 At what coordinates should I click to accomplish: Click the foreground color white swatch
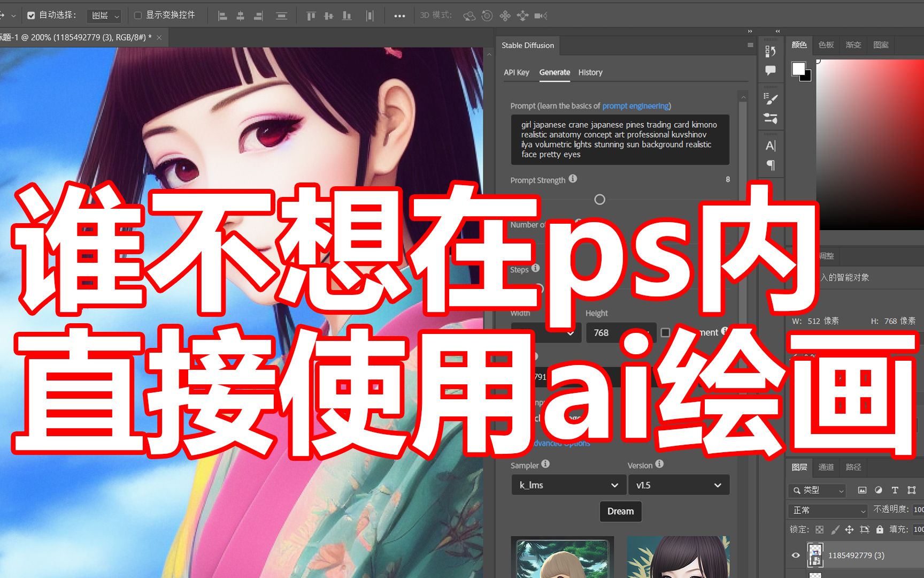pyautogui.click(x=798, y=69)
